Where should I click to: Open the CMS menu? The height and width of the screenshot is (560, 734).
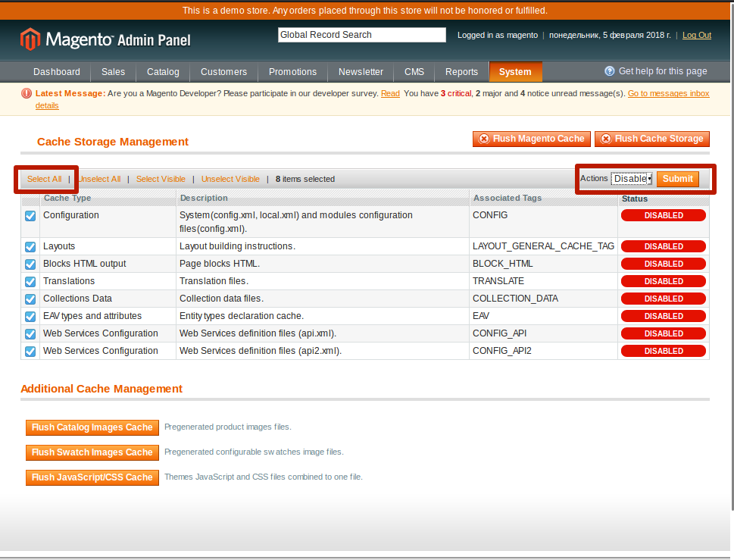pyautogui.click(x=414, y=72)
